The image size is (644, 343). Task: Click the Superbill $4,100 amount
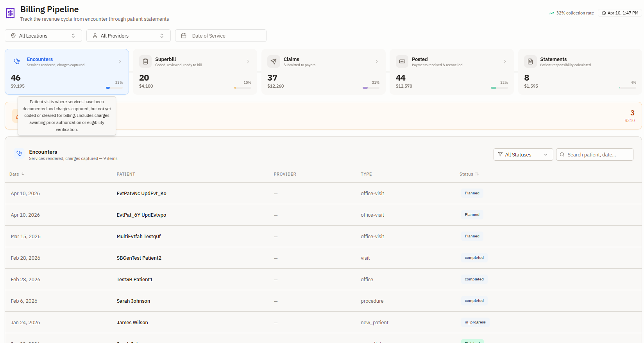click(146, 86)
